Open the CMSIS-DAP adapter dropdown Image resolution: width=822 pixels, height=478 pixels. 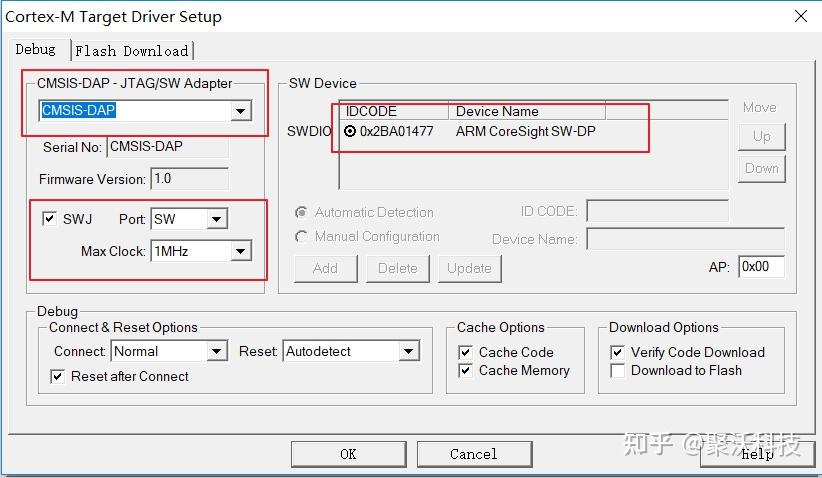coord(241,111)
